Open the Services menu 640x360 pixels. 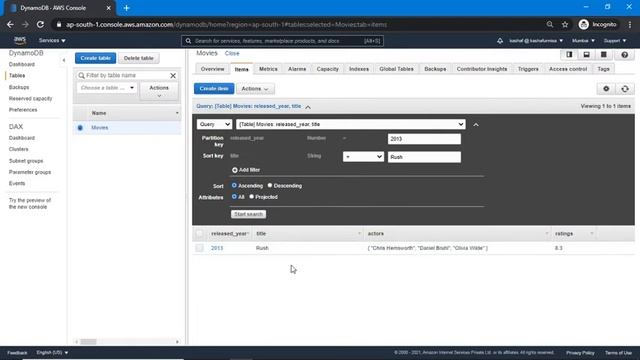[x=52, y=40]
